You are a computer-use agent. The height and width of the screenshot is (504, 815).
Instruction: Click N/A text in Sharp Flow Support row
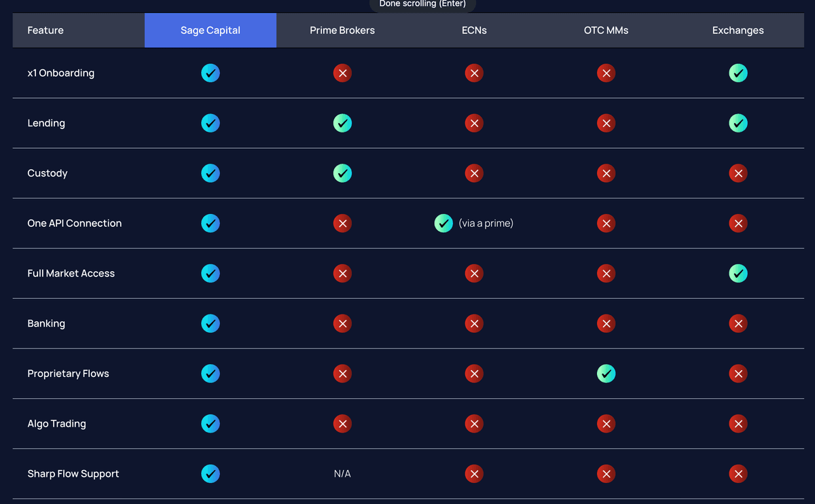pyautogui.click(x=342, y=473)
